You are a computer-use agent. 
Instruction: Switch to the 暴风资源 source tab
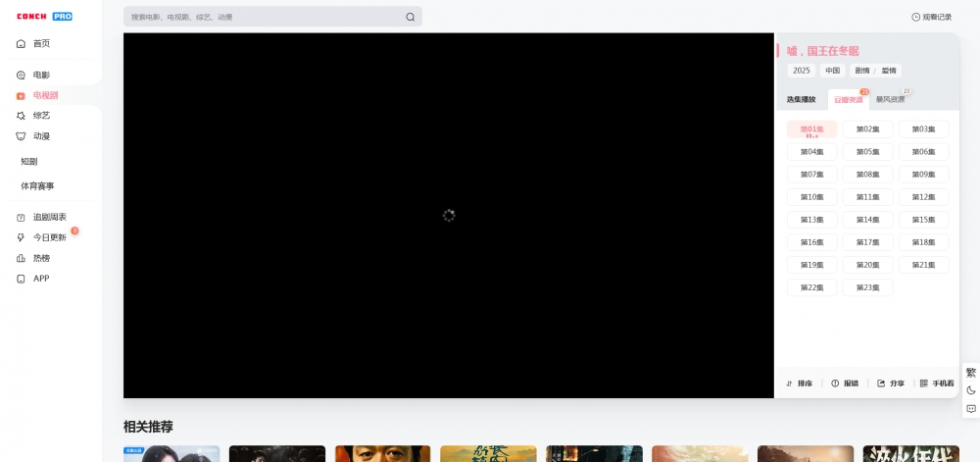pyautogui.click(x=890, y=99)
